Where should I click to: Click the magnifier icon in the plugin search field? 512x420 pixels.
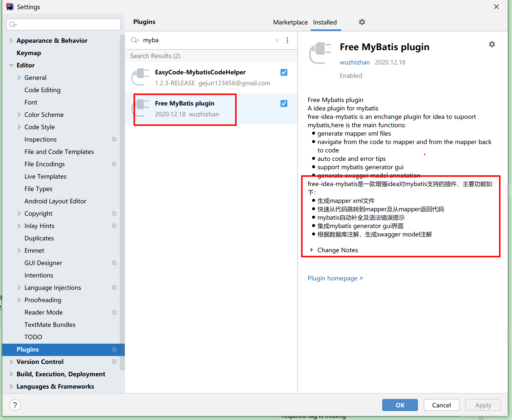click(135, 40)
